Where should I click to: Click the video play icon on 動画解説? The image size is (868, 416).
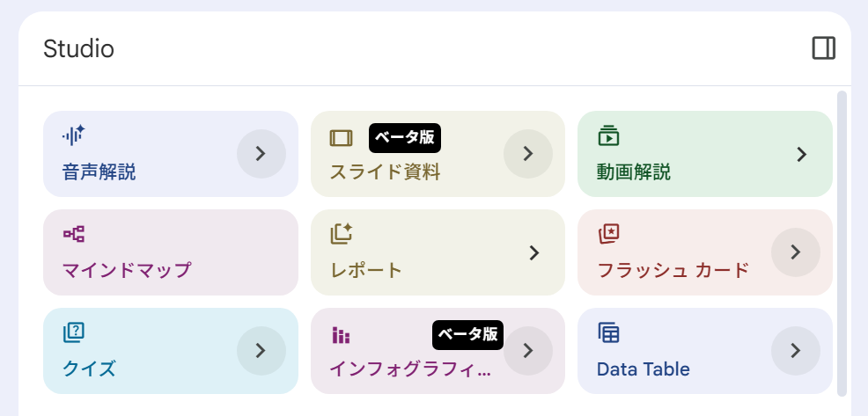(x=607, y=135)
